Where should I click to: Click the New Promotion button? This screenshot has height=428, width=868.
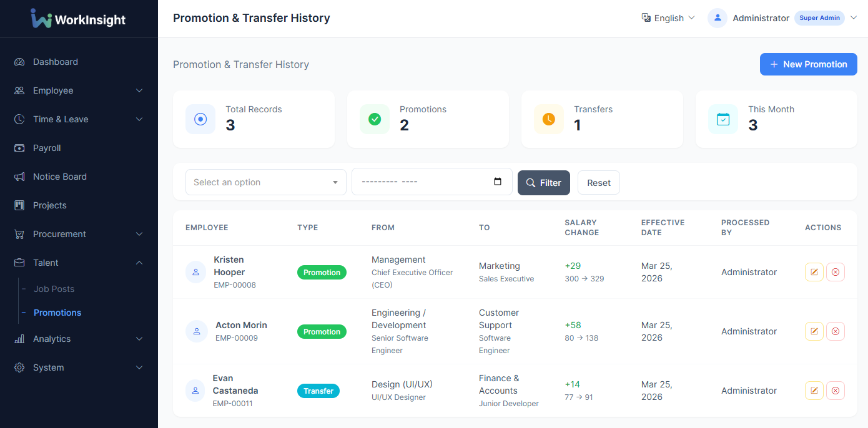[808, 64]
